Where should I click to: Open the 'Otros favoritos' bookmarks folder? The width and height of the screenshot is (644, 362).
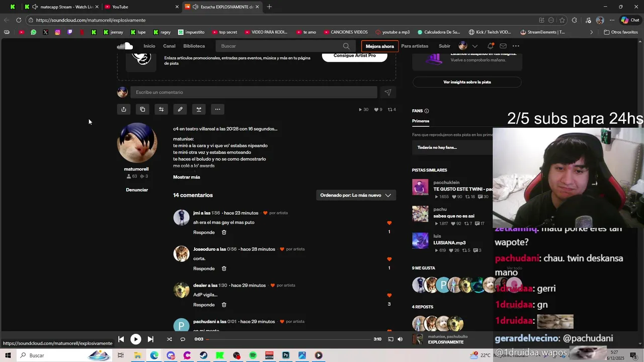[621, 32]
